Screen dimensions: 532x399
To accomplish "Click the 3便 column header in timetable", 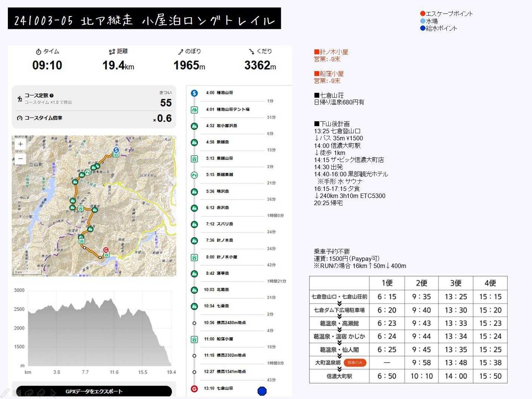I will click(x=455, y=283).
